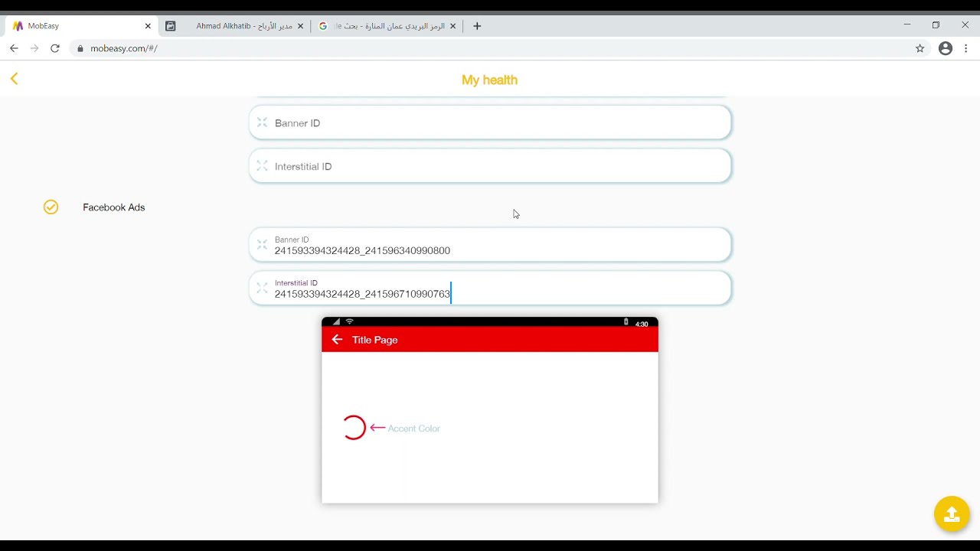Click the icon in the empty Interstitial ID field
This screenshot has height=551, width=980.
[x=262, y=166]
